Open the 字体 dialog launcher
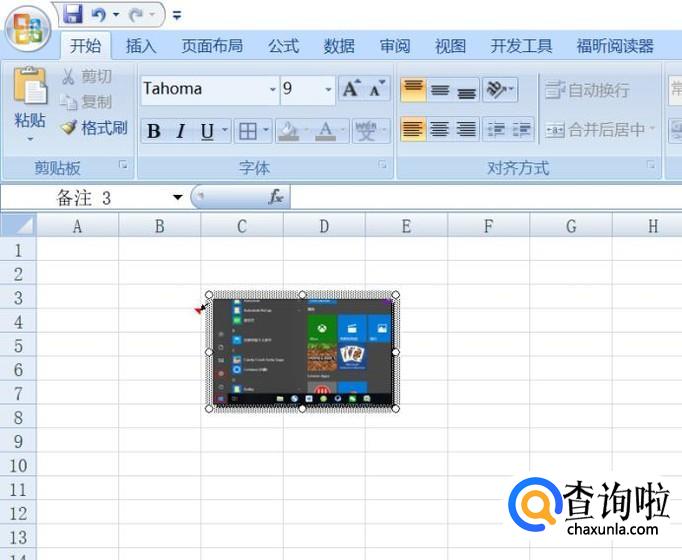This screenshot has height=560, width=682. click(382, 164)
